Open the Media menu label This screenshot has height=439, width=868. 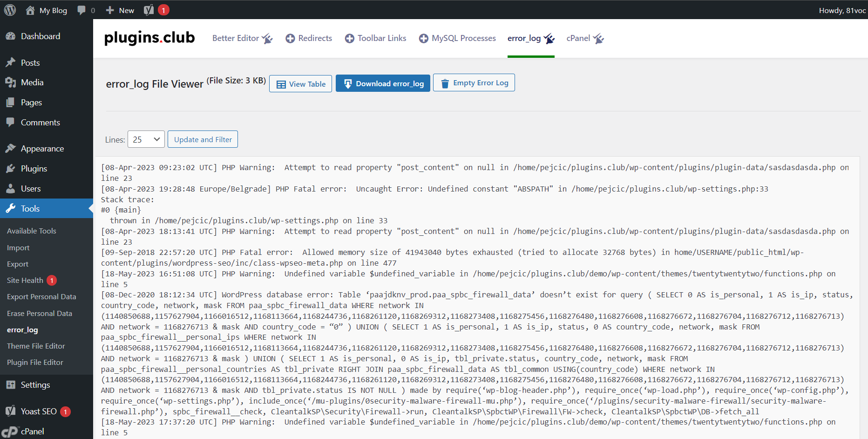point(32,82)
